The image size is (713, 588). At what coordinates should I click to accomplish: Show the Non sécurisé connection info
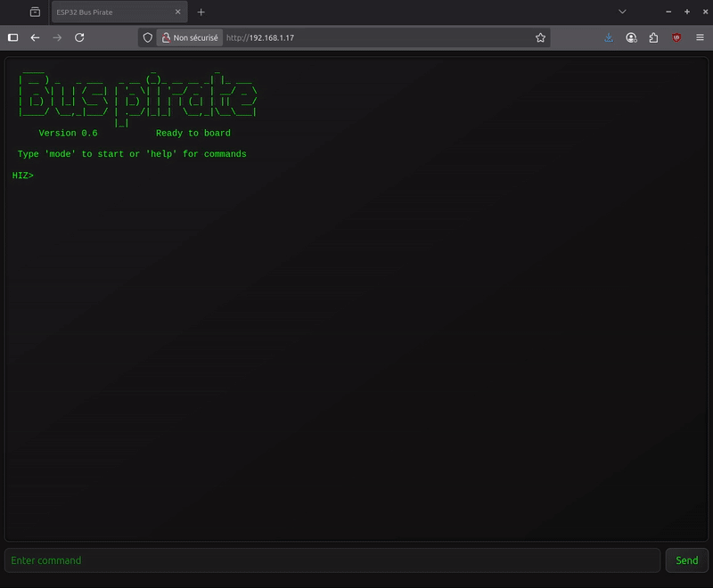189,38
